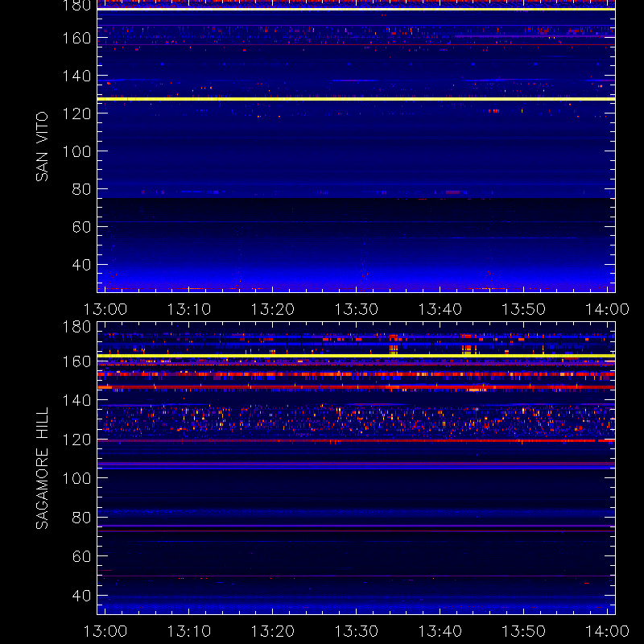This screenshot has height=644, width=644.
Task: Select the 40 tick label on San Vito plot
Action: tap(81, 265)
